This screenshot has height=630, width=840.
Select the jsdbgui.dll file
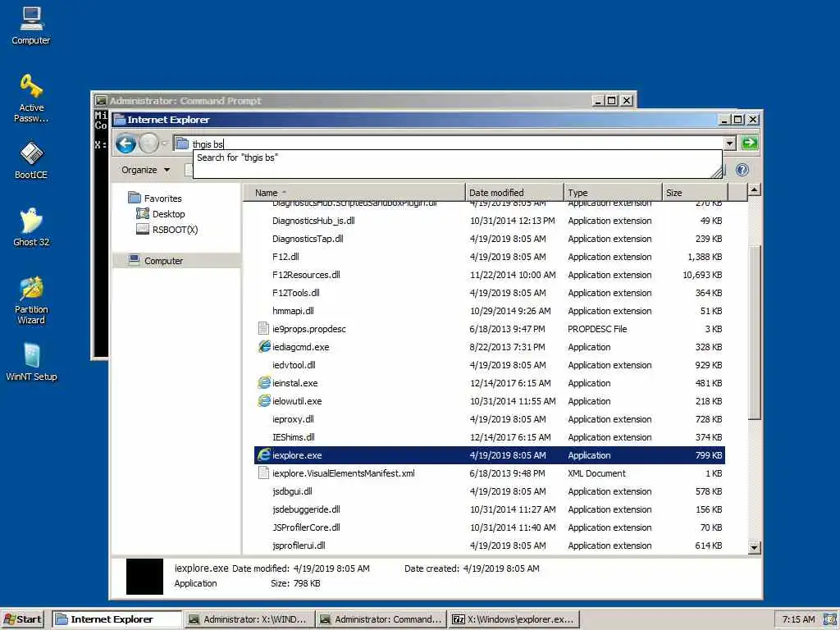click(x=292, y=491)
